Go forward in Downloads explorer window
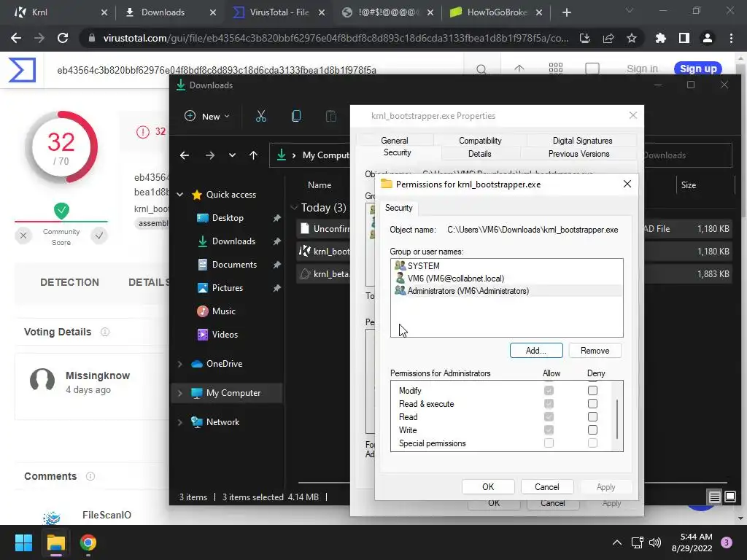 [x=209, y=155]
